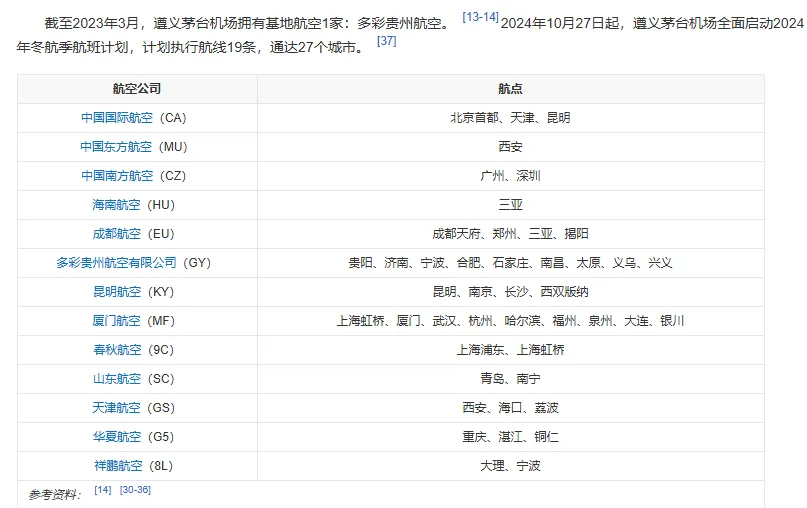Open the 厦门航空 airline link
This screenshot has height=508, width=807.
pos(116,321)
